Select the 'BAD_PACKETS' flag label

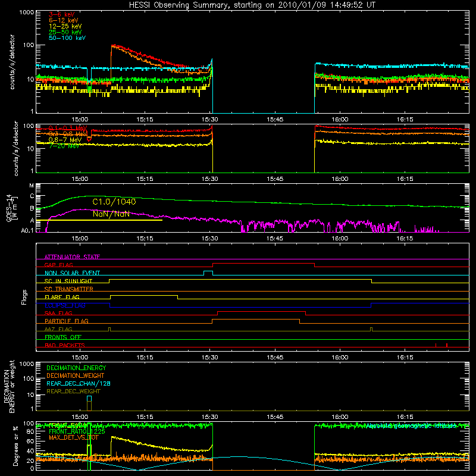65,345
